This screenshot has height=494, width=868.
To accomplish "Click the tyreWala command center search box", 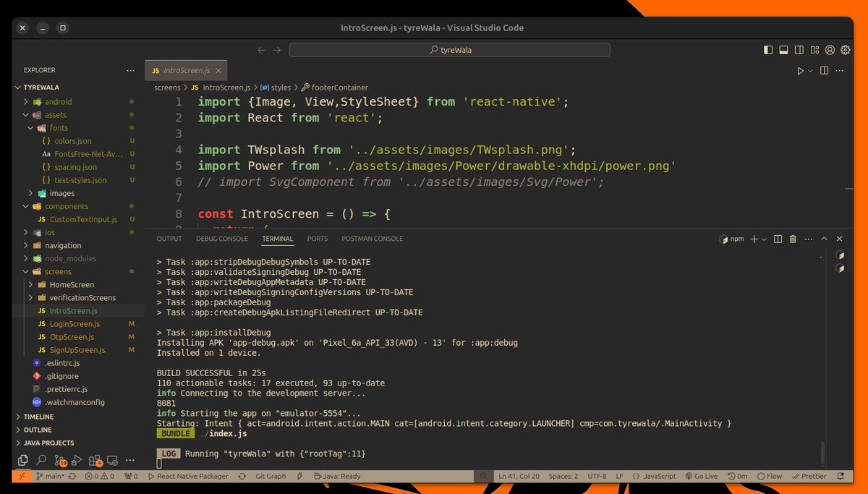I will tap(449, 50).
